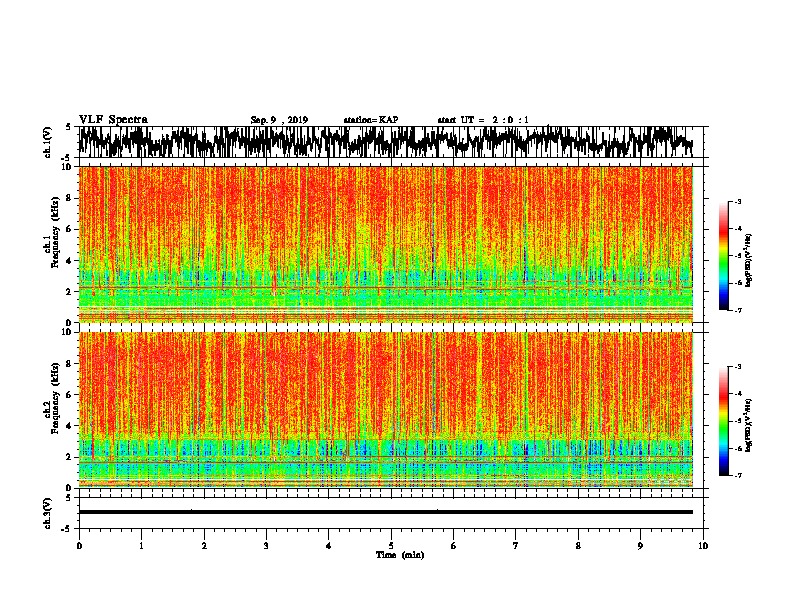Viewport: 792px width, 612px height.
Task: Click the "-7" label on ch.2 color bar
Action: pyautogui.click(x=737, y=476)
